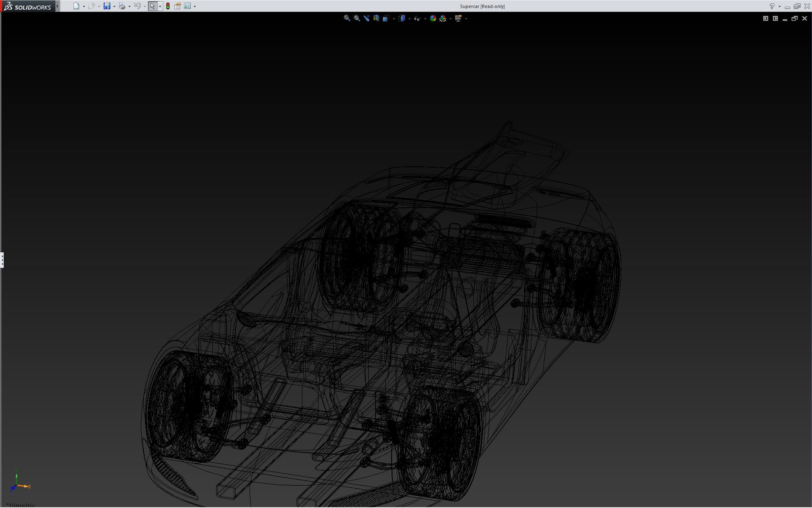Viewport: 812px width, 508px height.
Task: Open the Display Style dropdown arrow
Action: pos(409,19)
